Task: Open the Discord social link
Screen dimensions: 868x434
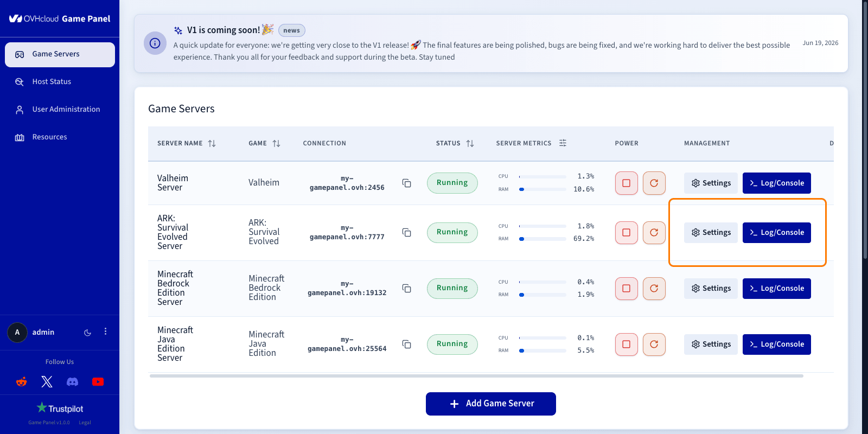Action: tap(72, 382)
